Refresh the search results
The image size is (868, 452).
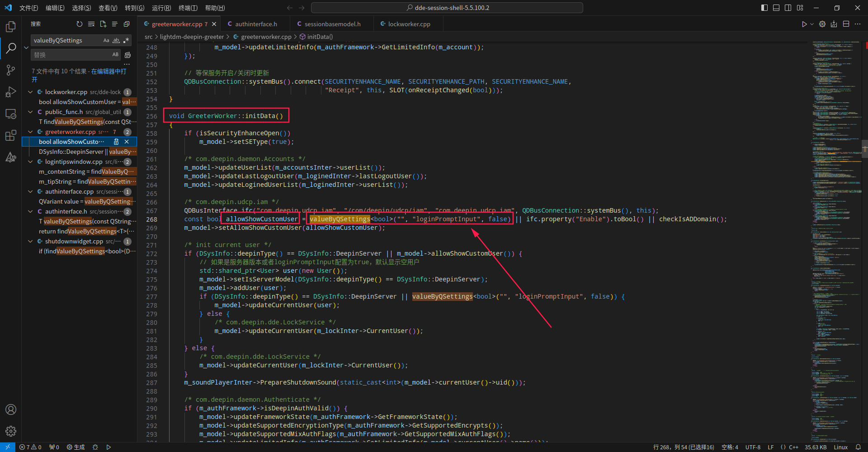[x=80, y=24]
